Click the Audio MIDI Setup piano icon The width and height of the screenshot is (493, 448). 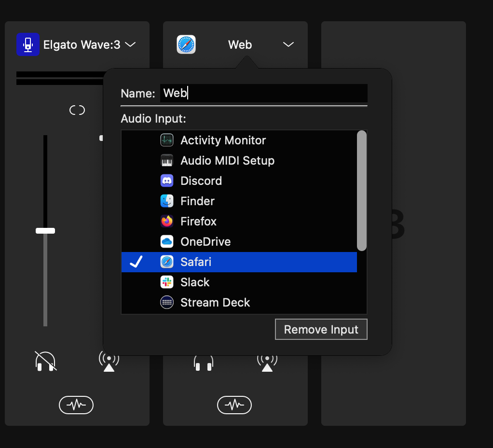tap(167, 160)
